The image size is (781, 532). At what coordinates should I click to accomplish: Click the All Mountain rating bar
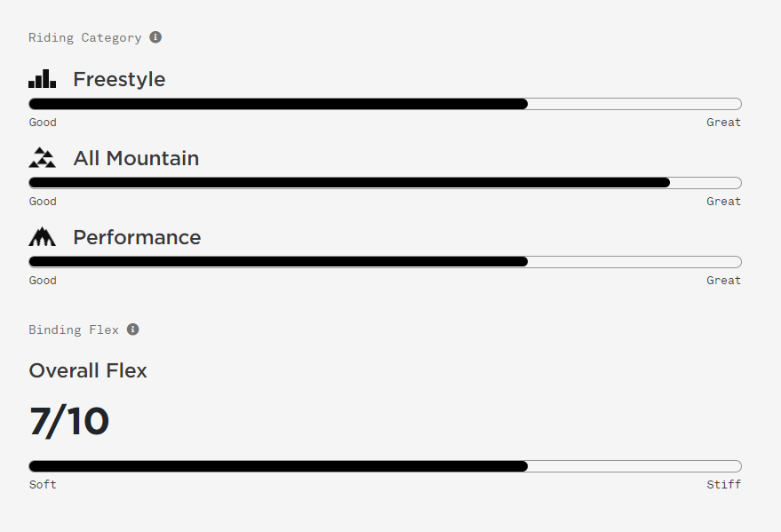tap(385, 183)
